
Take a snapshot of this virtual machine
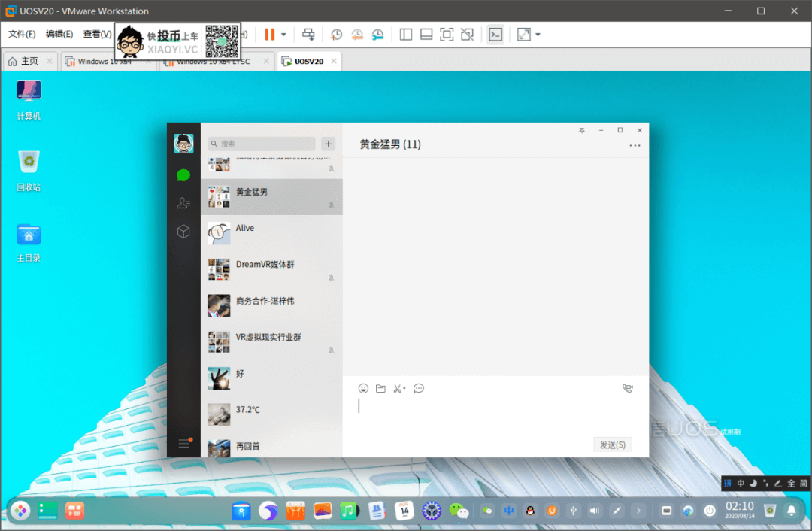coord(336,35)
